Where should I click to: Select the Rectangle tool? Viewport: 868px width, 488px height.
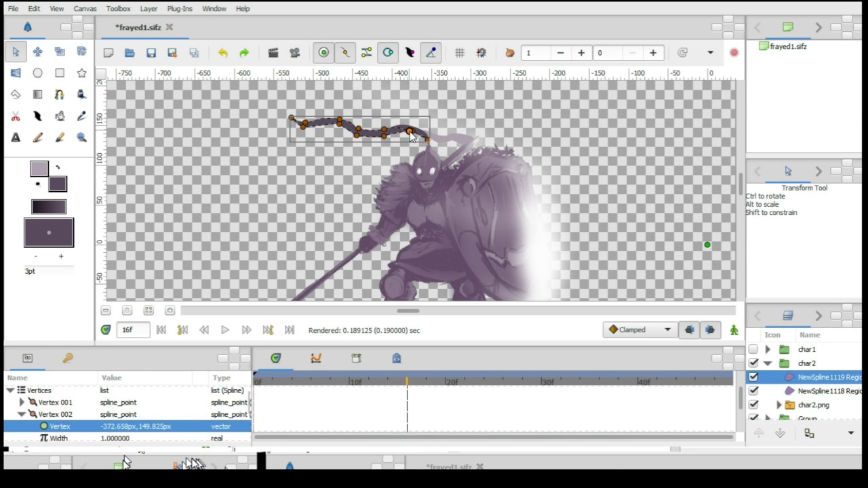pyautogui.click(x=60, y=73)
